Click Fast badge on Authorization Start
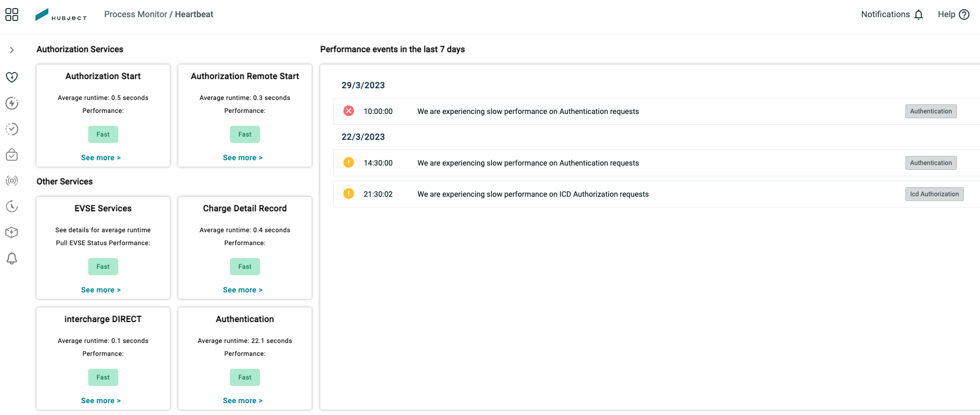The height and width of the screenshot is (415, 980). point(103,134)
